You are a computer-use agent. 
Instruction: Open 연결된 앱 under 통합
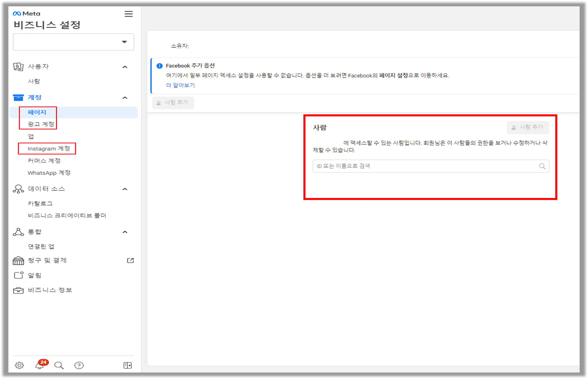[41, 246]
